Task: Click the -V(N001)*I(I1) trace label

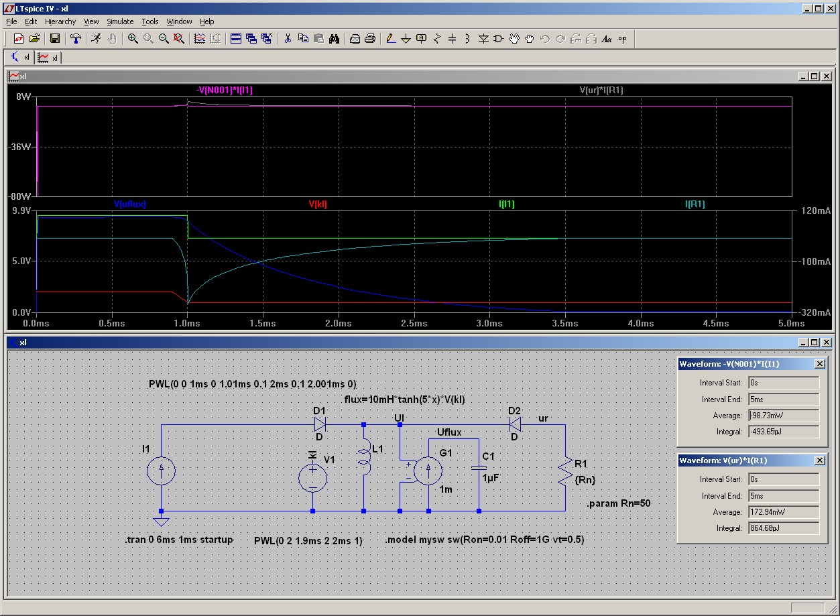Action: pos(225,90)
